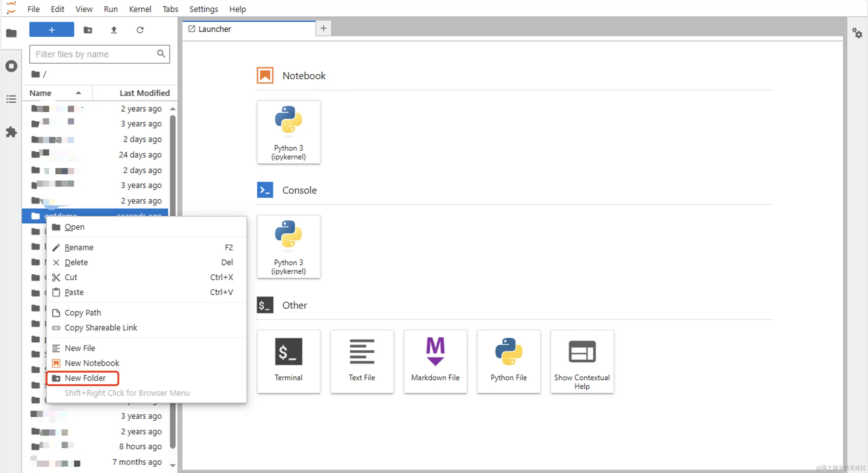Open the Table of Contents sidebar

pos(12,99)
